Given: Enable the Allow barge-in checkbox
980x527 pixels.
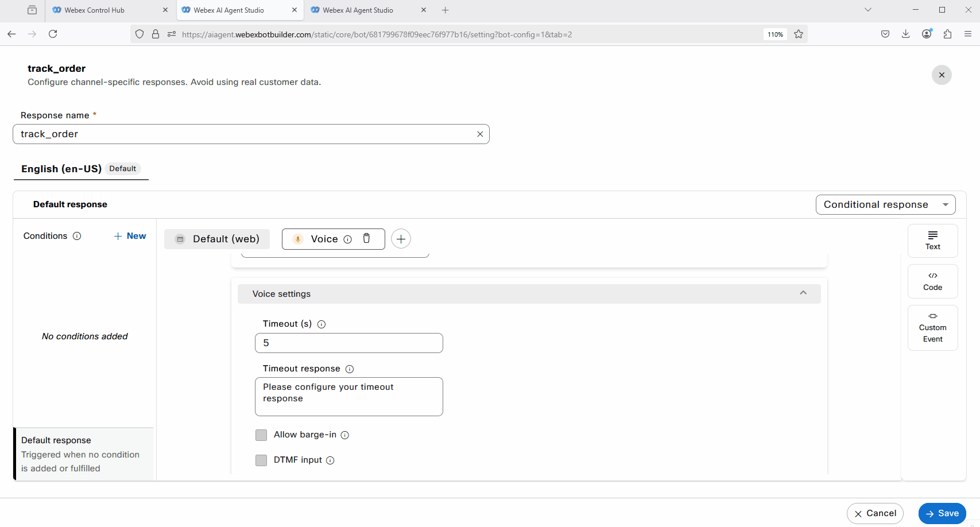Looking at the screenshot, I should 261,435.
